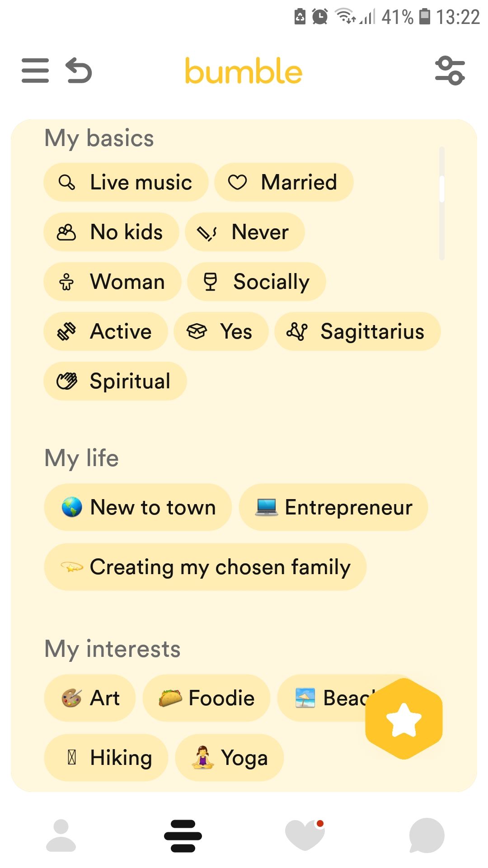Open the profile tab icon

(x=61, y=835)
